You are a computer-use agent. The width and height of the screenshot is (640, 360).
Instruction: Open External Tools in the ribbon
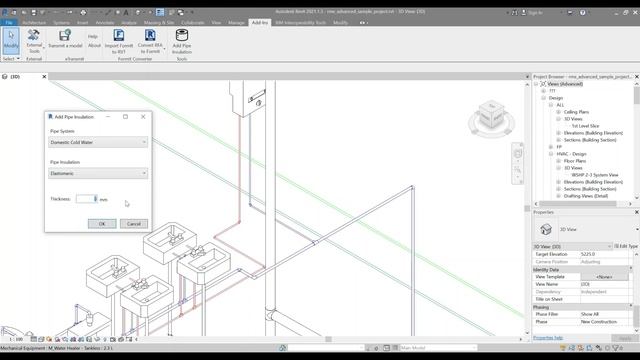click(34, 41)
